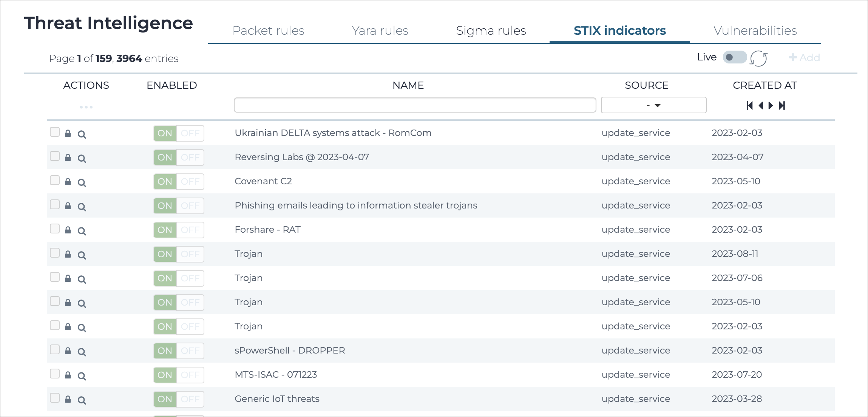Jump to last page arrow
Viewport: 868px width, 417px height.
782,106
